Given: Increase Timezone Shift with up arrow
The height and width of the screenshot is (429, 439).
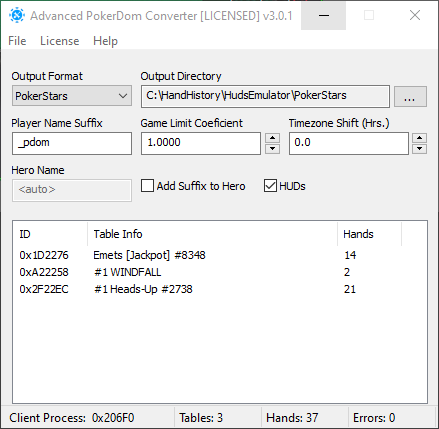Looking at the screenshot, I should [x=419, y=138].
